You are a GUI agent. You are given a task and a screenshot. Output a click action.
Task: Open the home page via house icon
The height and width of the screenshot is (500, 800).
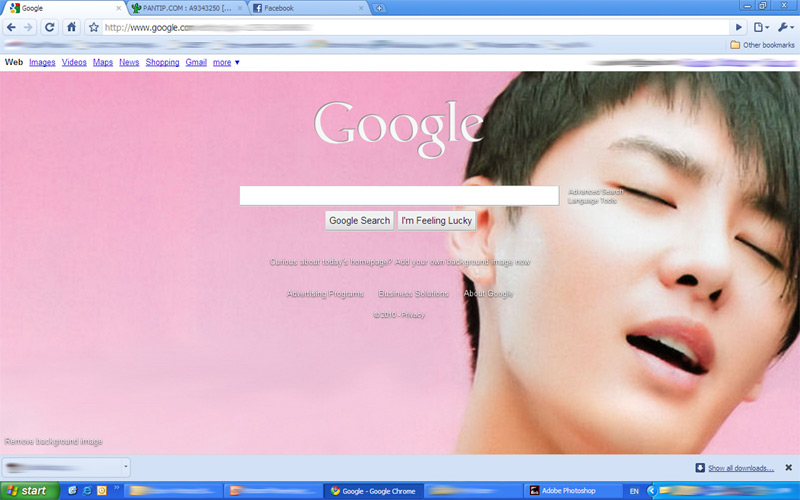[x=71, y=27]
